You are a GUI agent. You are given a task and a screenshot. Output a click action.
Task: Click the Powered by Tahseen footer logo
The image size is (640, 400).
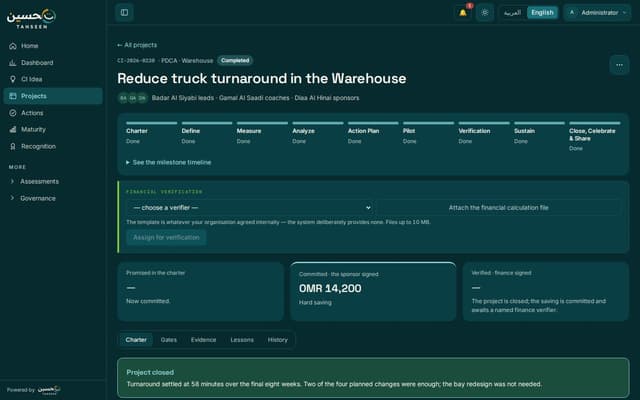(x=49, y=390)
